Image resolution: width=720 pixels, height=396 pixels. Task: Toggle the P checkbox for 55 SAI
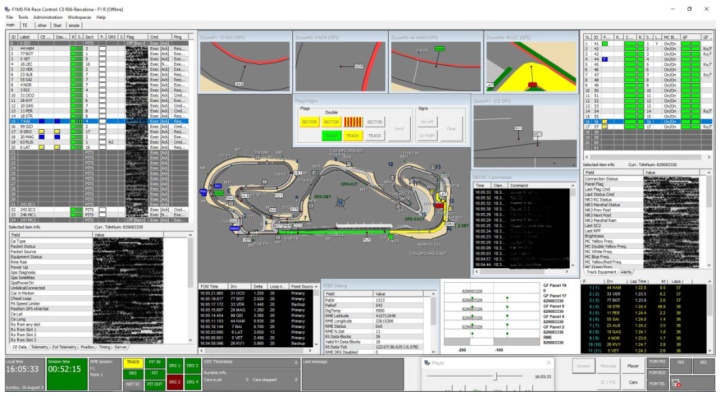point(102,79)
